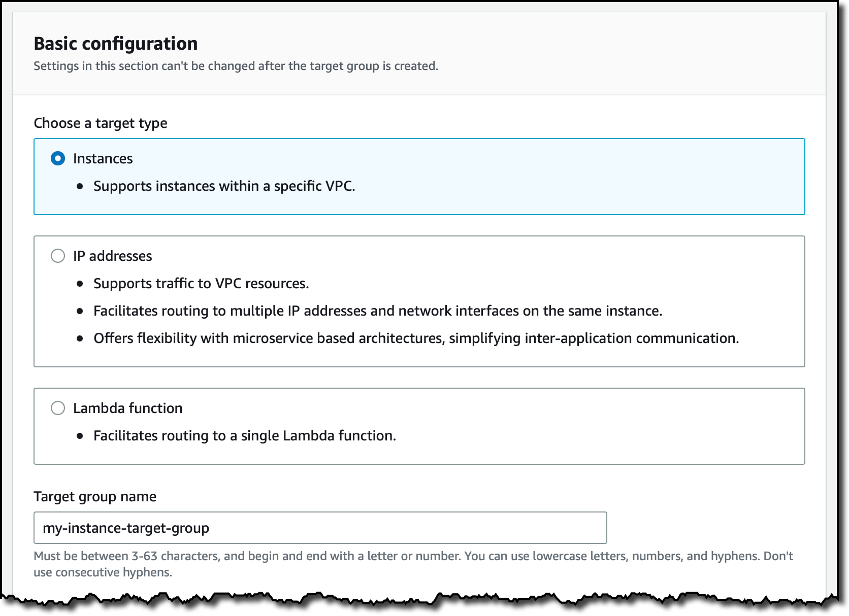Click the 'Basic configuration' heading
Viewport: 849px width, 616px height.
116,44
